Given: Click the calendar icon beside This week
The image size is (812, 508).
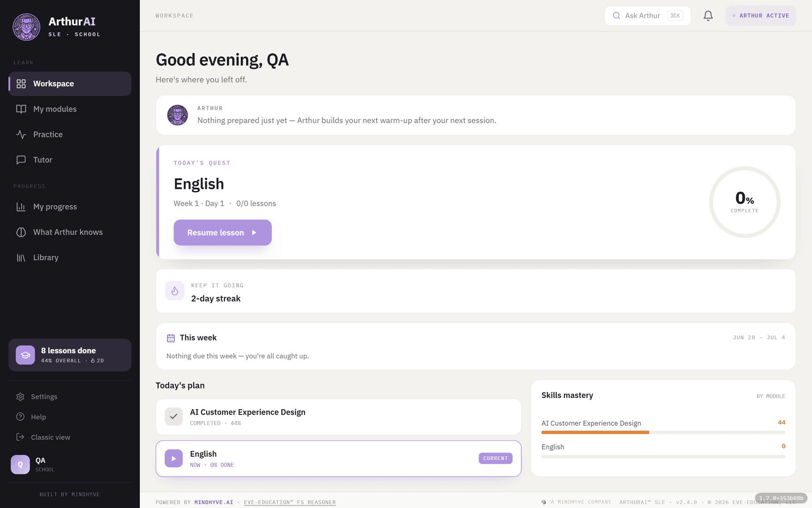Looking at the screenshot, I should (171, 338).
